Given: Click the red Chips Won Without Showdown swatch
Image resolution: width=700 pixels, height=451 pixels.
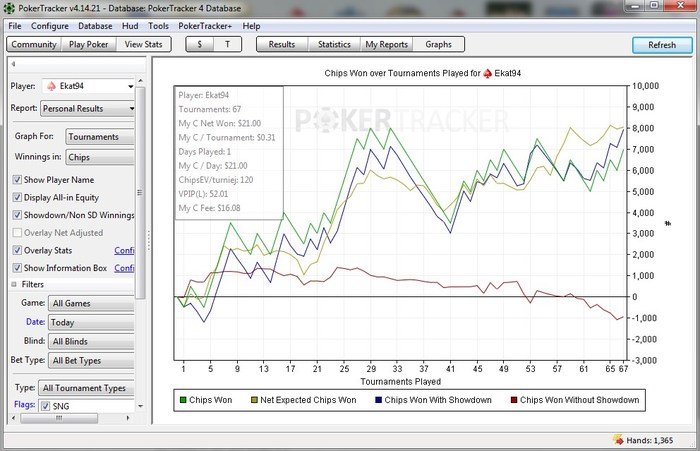Looking at the screenshot, I should 514,400.
